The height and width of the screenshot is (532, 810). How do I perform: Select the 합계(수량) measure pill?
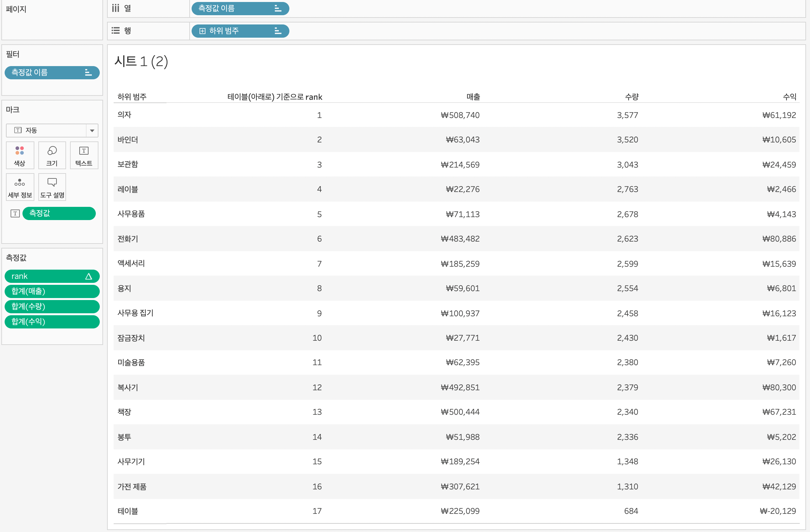[52, 306]
